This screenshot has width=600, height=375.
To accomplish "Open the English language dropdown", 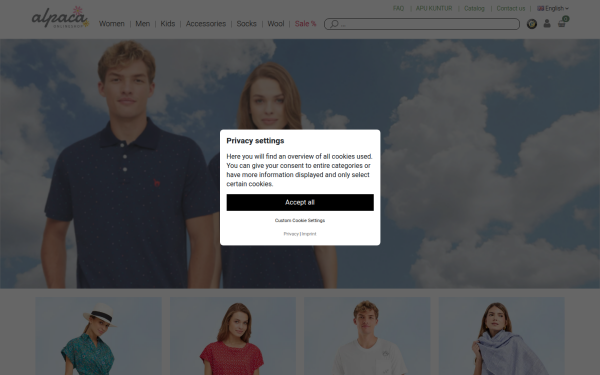I will pyautogui.click(x=553, y=8).
